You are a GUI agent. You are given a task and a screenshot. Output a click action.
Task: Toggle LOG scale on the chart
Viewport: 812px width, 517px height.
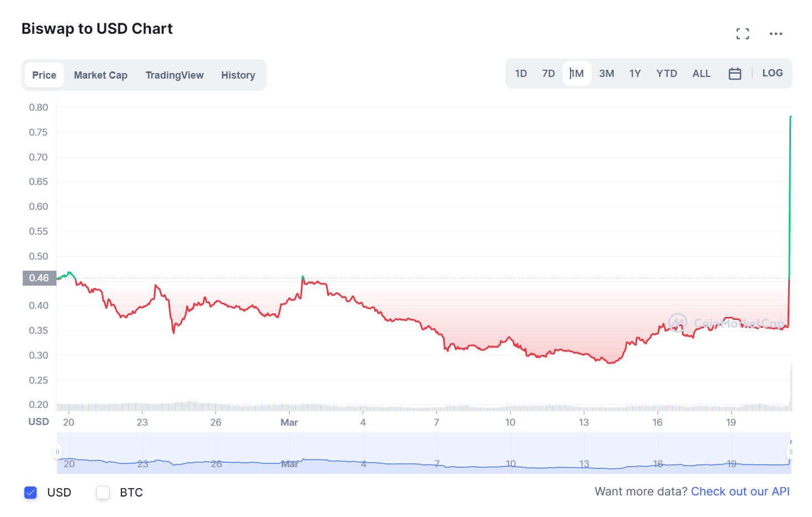pyautogui.click(x=773, y=73)
